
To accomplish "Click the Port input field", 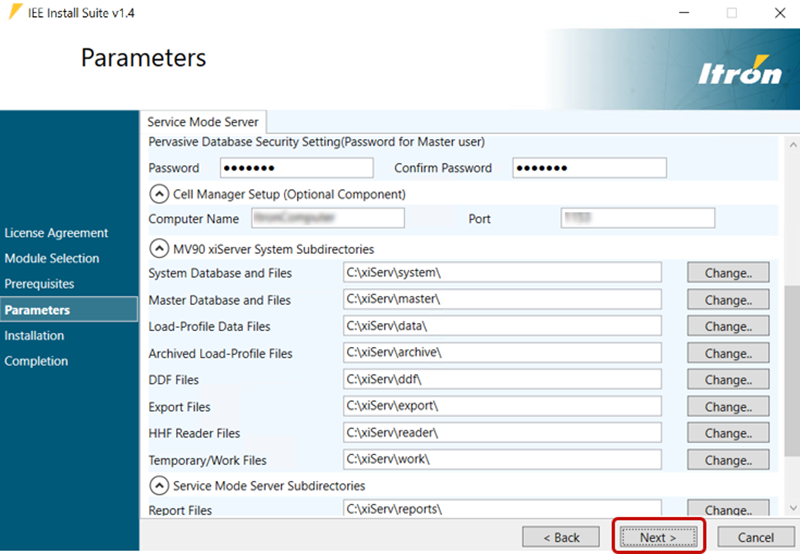I will tap(638, 218).
